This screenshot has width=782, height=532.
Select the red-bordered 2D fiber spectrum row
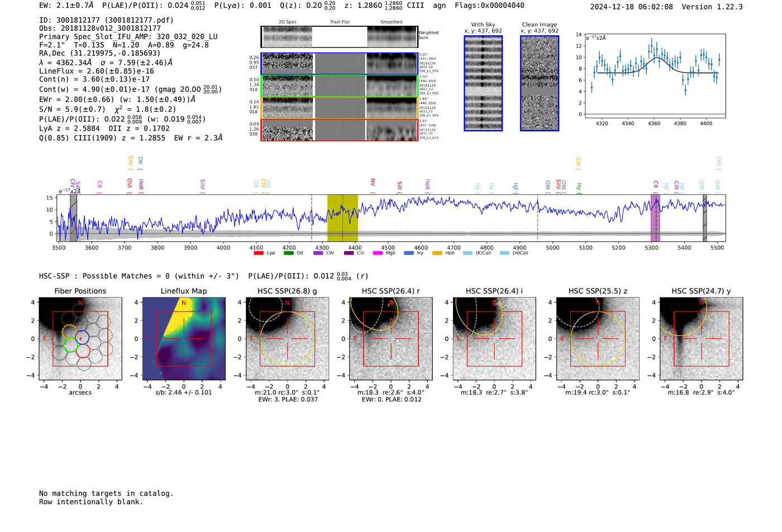(339, 130)
